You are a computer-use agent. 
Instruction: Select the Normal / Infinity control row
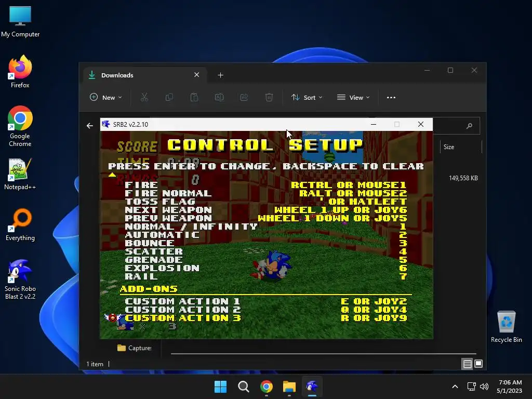tap(265, 227)
